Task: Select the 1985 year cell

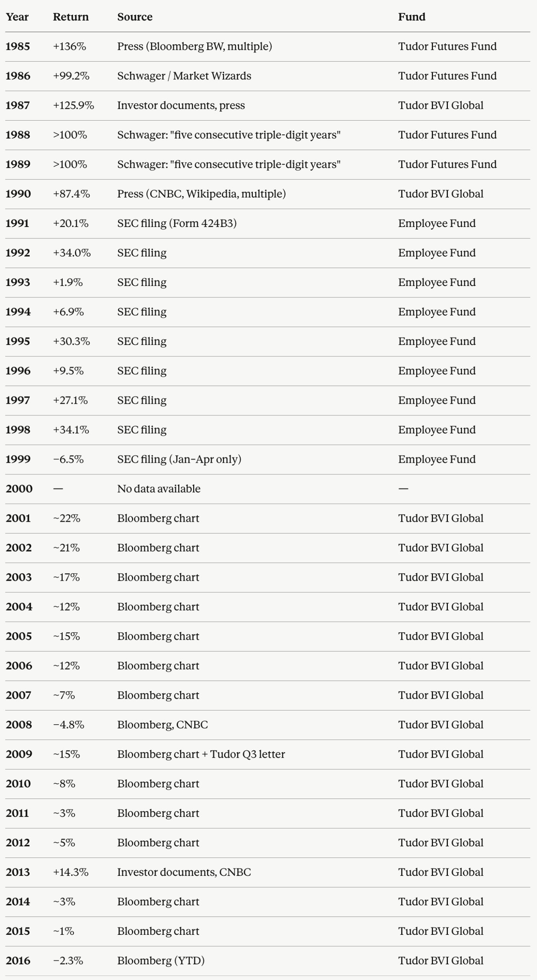Action: point(18,46)
